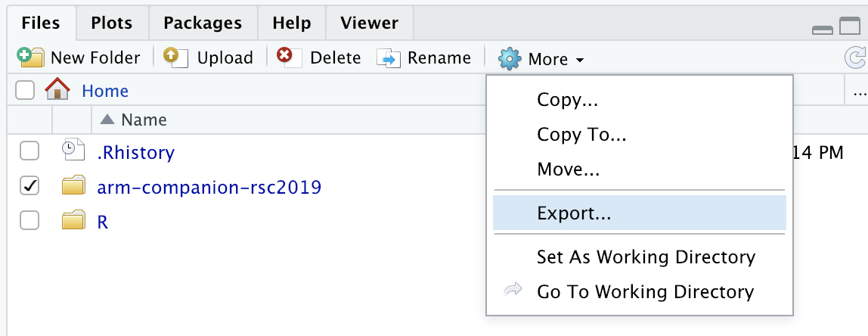
Task: Click the refresh file listing icon
Action: (x=855, y=58)
